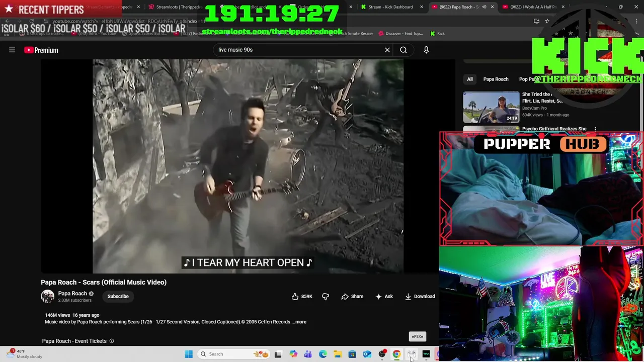Open options for the 'Psycho Girlfriend Realizes' video
Image resolution: width=644 pixels, height=362 pixels.
tap(595, 129)
